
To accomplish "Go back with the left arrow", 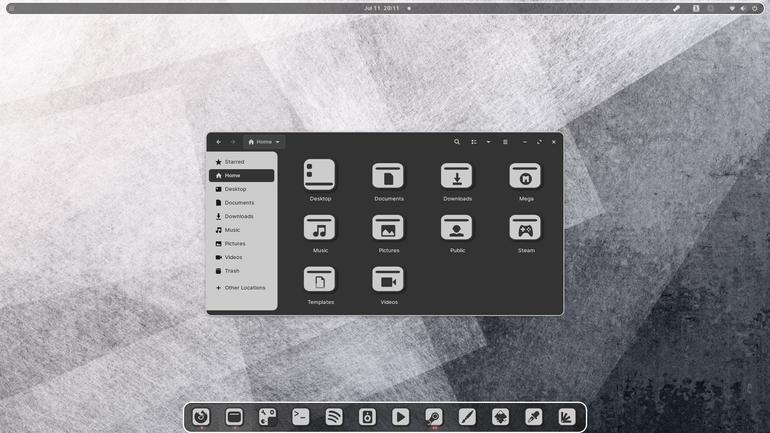I will [x=219, y=142].
